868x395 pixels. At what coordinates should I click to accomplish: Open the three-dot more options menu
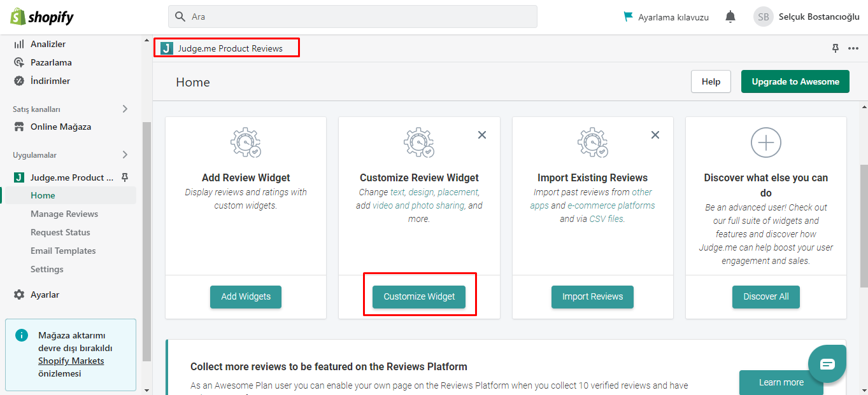tap(853, 48)
